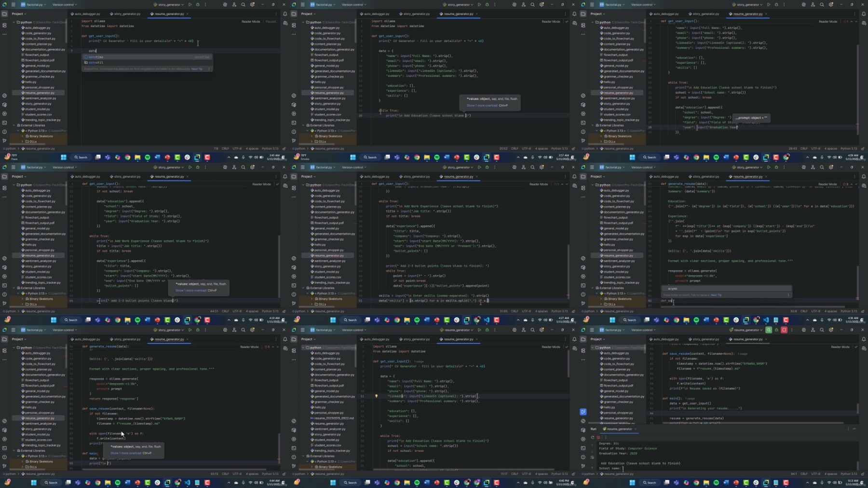Open story_generator run configuration dropdown in window at 7:9
The image size is (868, 488).
pos(169,4)
